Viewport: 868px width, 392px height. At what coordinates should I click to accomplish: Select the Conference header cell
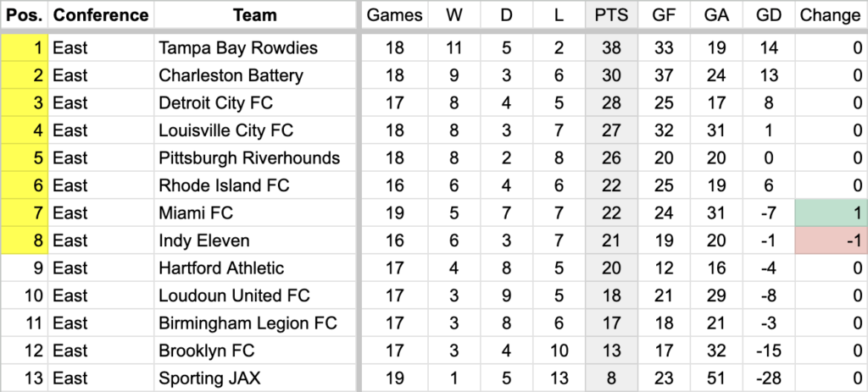(x=102, y=15)
